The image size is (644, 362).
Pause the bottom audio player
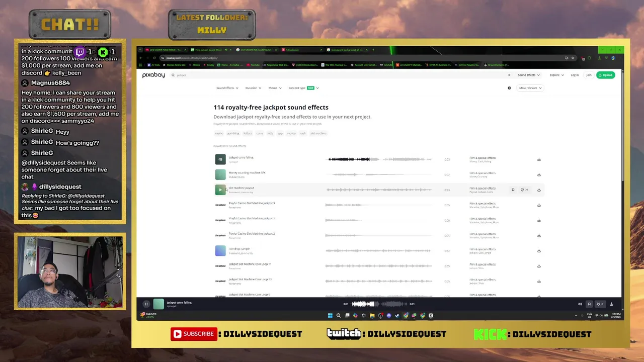146,304
